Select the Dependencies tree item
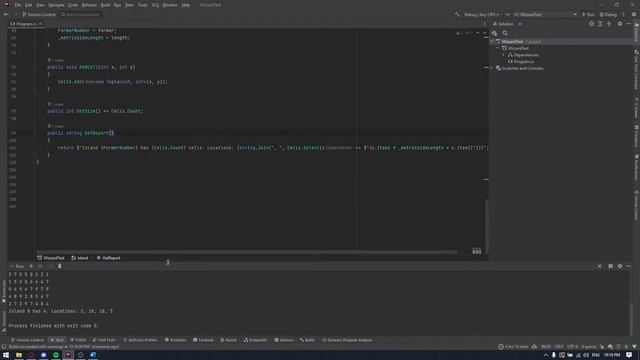The width and height of the screenshot is (640, 360). pyautogui.click(x=526, y=55)
